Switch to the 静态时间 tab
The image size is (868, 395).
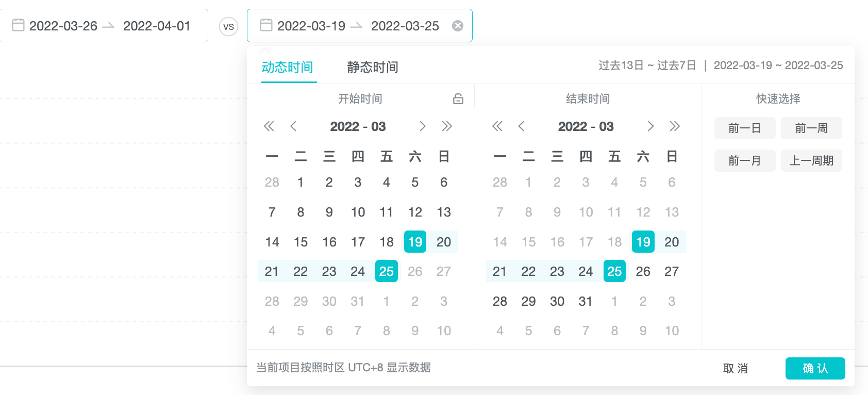point(372,67)
